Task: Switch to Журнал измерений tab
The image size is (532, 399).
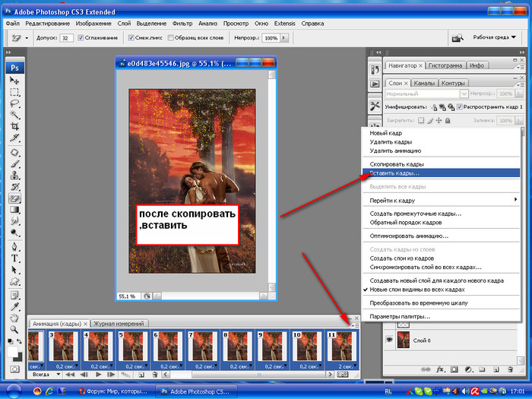Action: point(119,324)
